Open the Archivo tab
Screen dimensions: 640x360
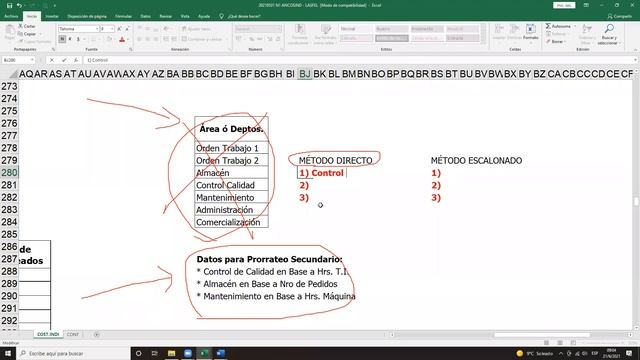click(x=11, y=16)
